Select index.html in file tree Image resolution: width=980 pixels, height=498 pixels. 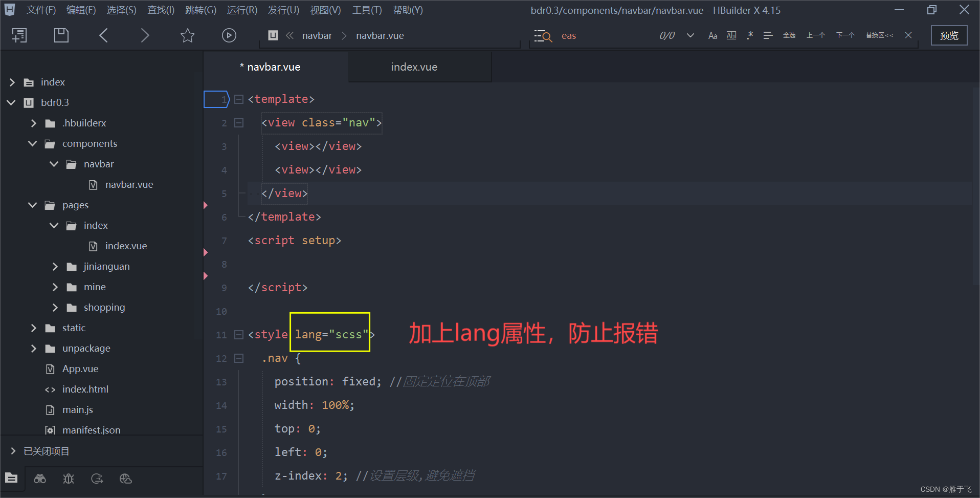(85, 389)
